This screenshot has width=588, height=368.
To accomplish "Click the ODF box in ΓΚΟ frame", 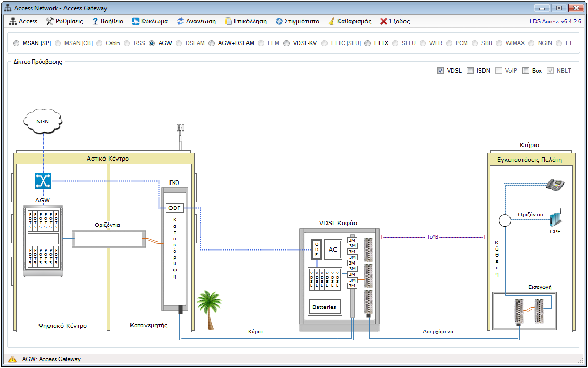I will 174,208.
